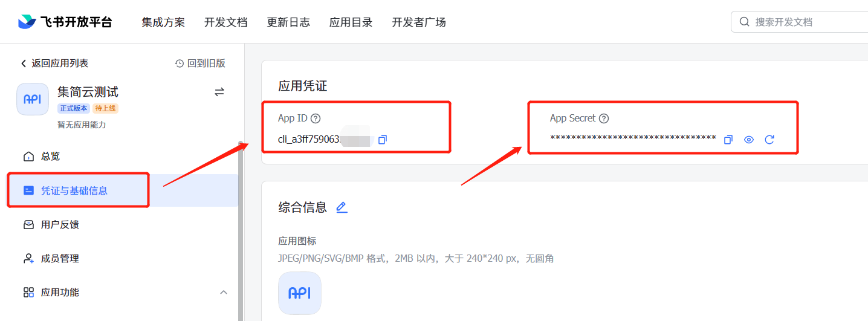Open help tooltip next to App ID
This screenshot has width=868, height=321.
coord(315,118)
